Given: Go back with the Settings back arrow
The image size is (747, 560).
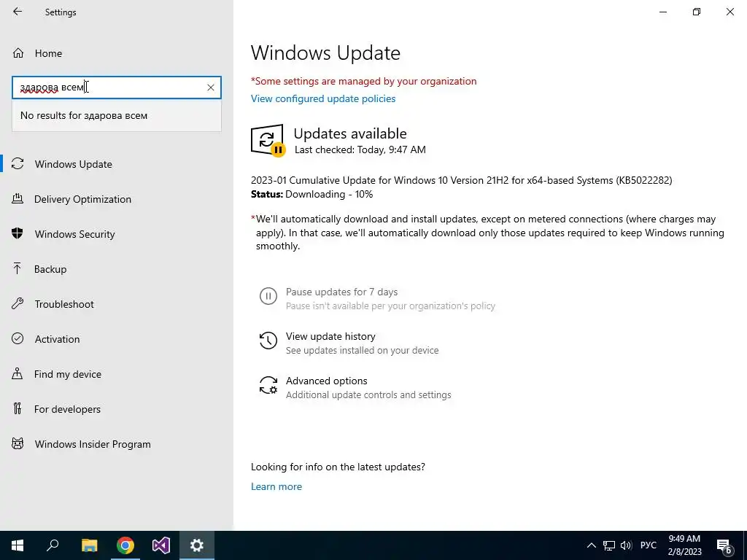Looking at the screenshot, I should pos(18,12).
